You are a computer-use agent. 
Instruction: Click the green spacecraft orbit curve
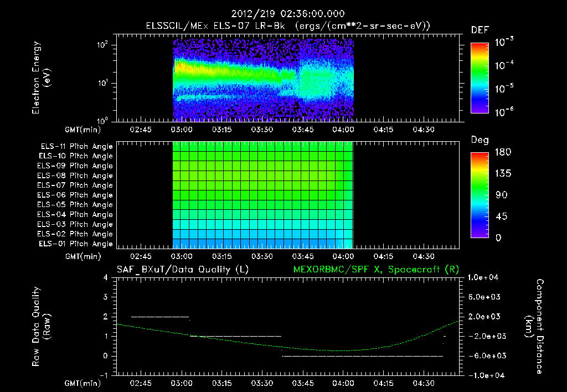287,336
